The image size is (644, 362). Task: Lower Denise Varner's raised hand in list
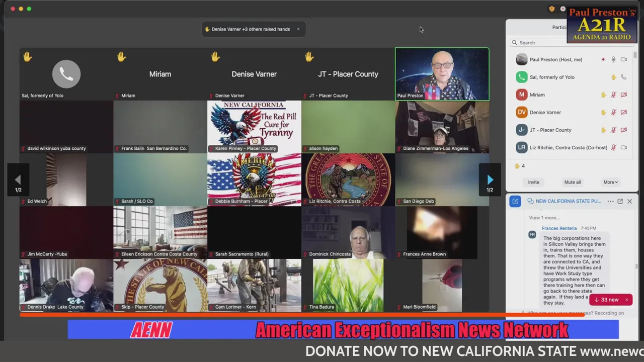click(603, 112)
